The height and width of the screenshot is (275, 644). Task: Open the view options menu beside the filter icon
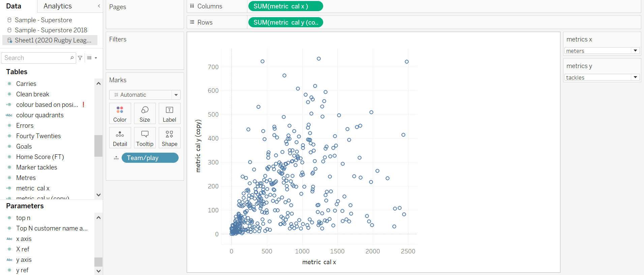click(x=92, y=58)
